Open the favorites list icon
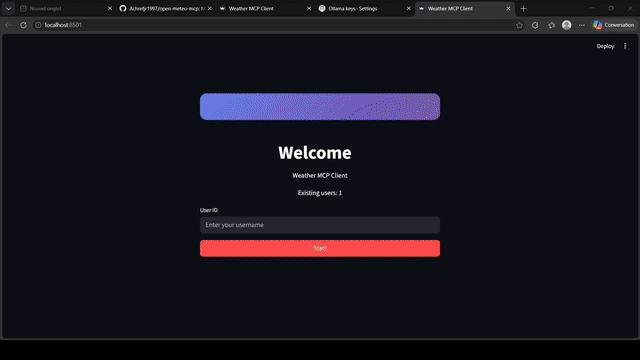 click(x=551, y=25)
